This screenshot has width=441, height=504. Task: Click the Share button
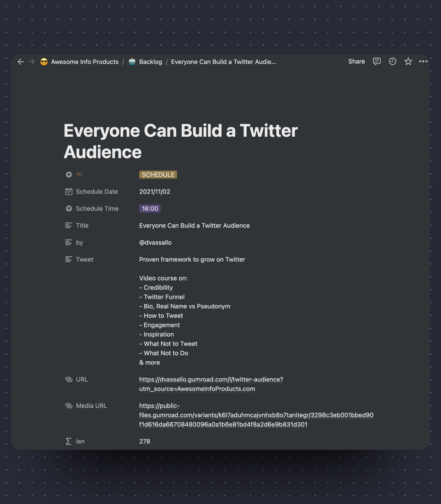point(357,61)
